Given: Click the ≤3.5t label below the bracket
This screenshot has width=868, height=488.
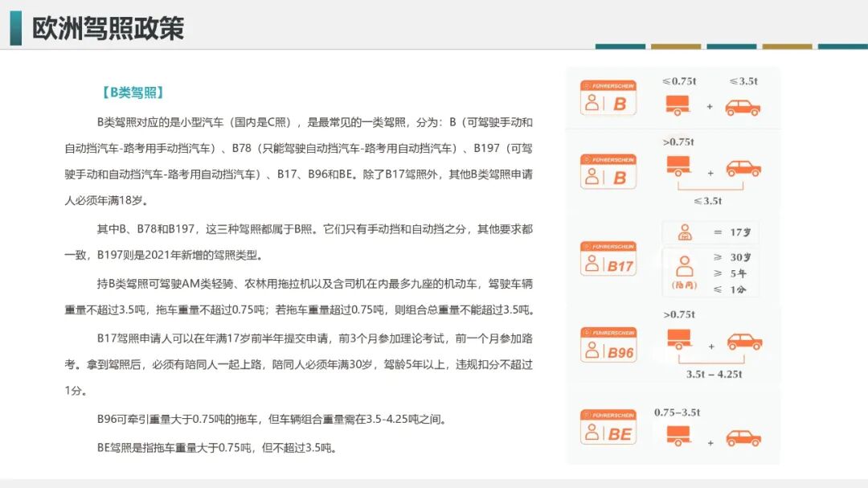Looking at the screenshot, I should point(707,201).
